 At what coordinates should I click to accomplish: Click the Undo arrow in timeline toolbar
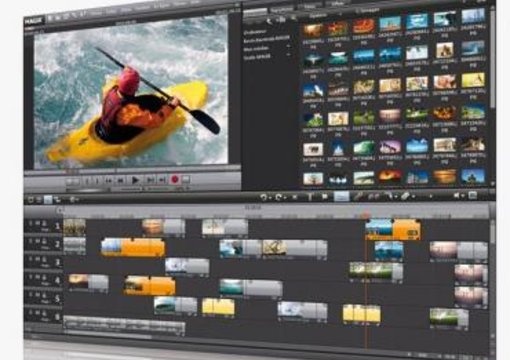click(263, 197)
